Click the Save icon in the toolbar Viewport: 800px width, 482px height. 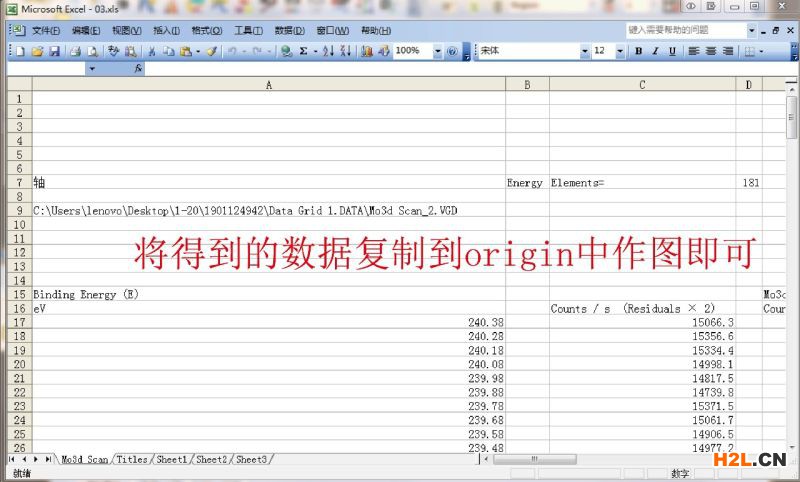coord(54,51)
